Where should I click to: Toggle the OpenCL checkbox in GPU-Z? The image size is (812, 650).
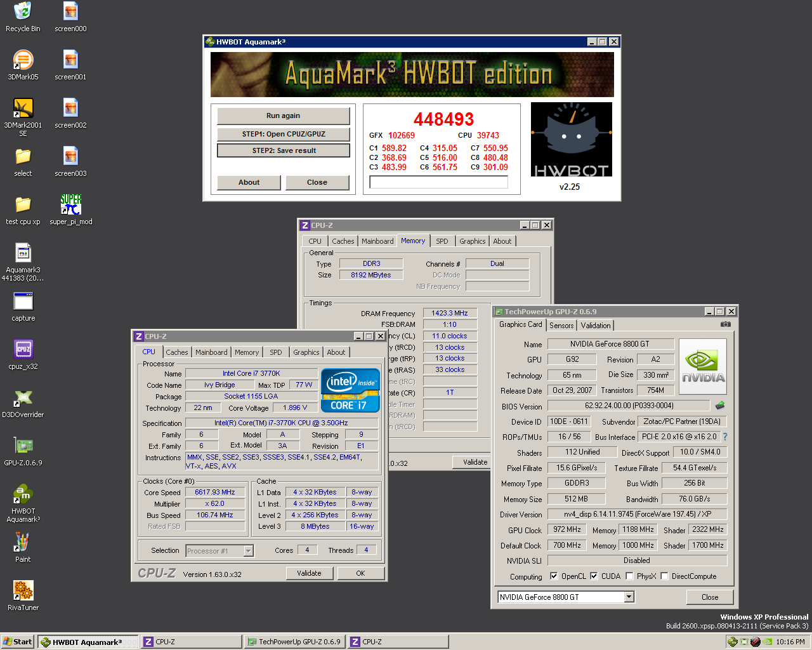[x=554, y=576]
